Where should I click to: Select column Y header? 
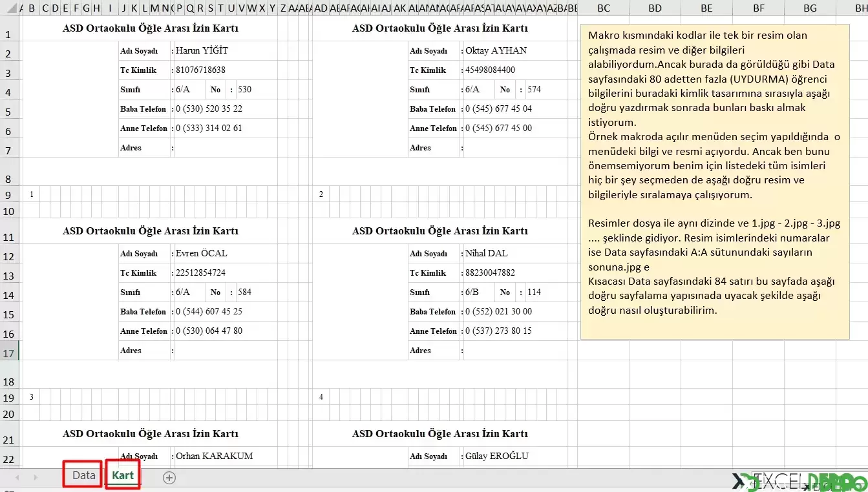(272, 8)
